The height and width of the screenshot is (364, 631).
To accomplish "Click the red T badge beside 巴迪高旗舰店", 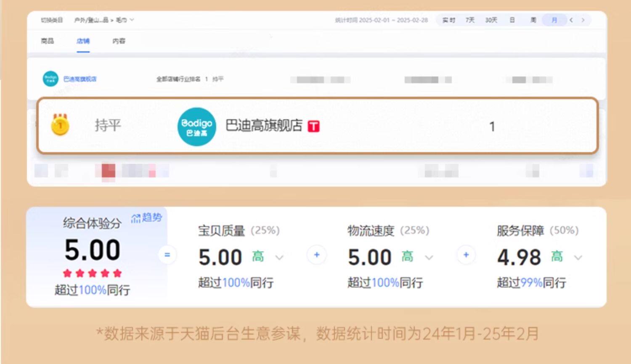I will 314,126.
